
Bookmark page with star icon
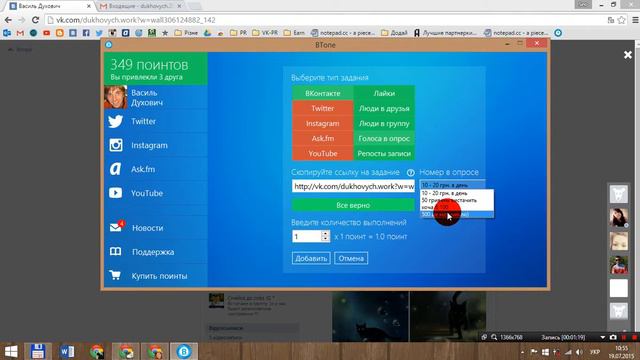tap(621, 20)
